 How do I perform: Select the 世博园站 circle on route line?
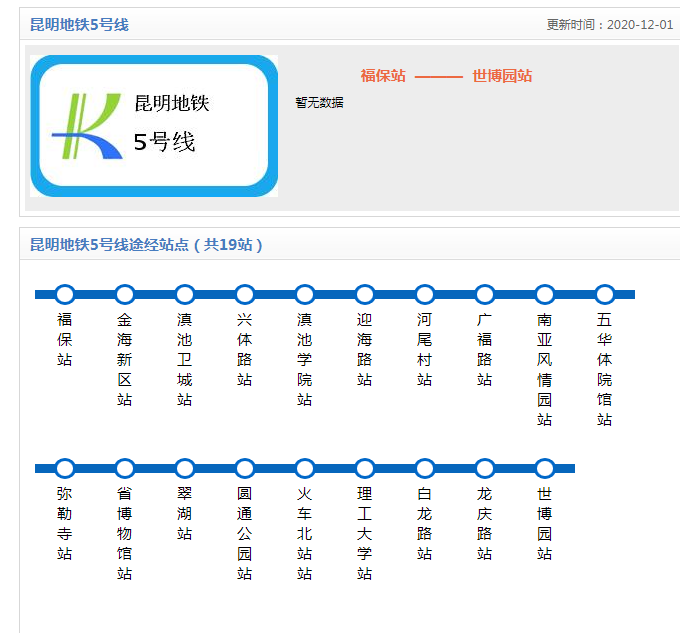(x=545, y=468)
